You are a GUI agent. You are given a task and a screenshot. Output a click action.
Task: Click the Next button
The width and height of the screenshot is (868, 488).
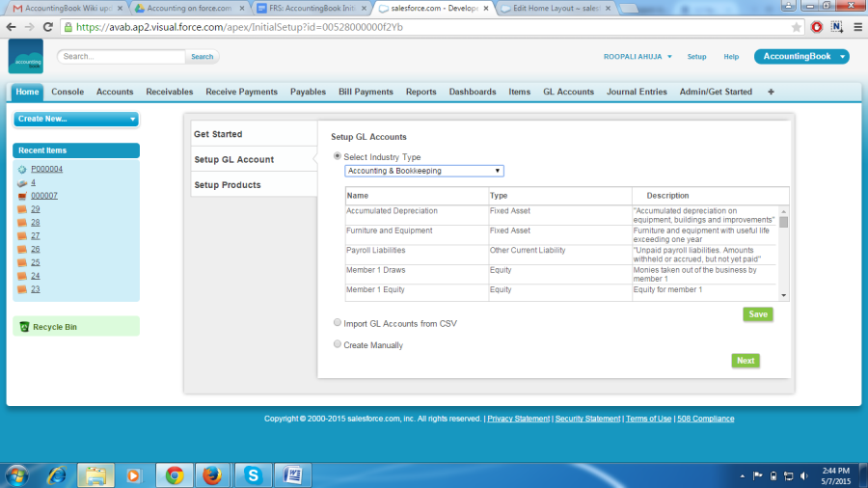(x=746, y=361)
